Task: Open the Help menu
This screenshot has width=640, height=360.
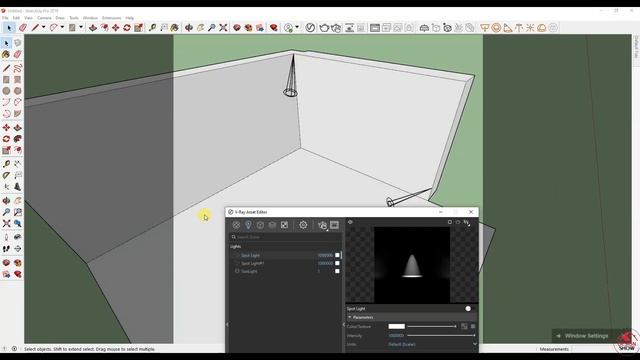Action: (129, 18)
